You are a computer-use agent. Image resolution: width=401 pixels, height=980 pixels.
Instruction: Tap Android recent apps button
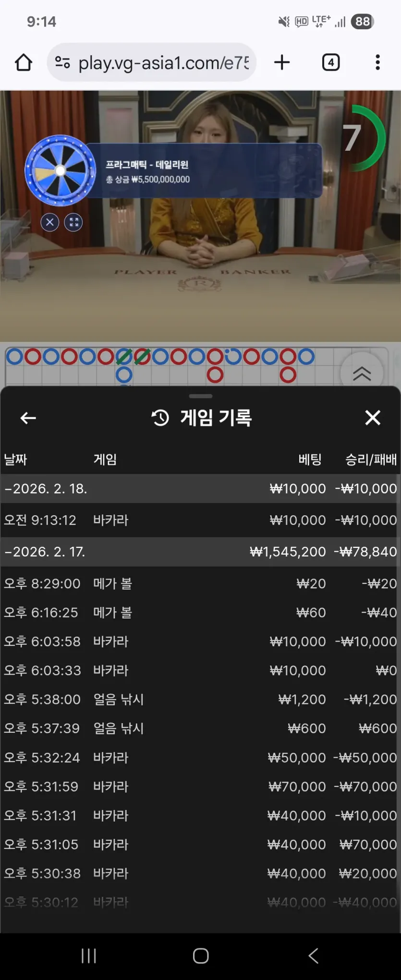pyautogui.click(x=89, y=956)
